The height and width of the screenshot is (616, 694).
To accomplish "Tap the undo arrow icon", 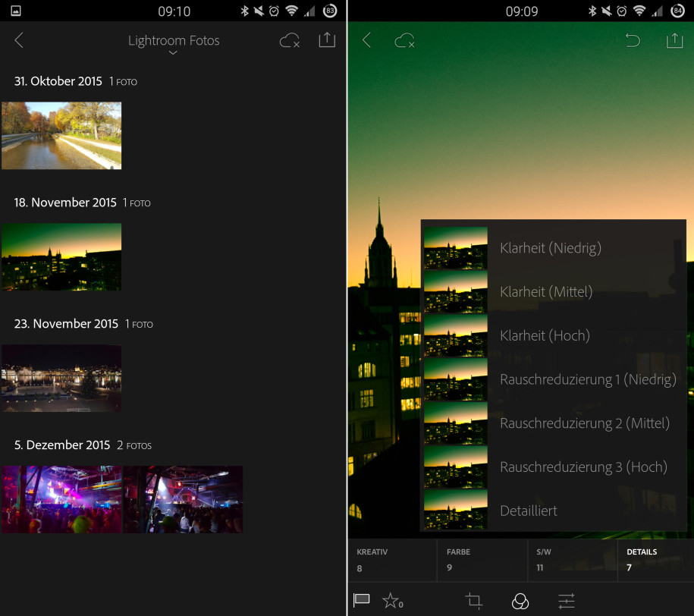I will 633,41.
